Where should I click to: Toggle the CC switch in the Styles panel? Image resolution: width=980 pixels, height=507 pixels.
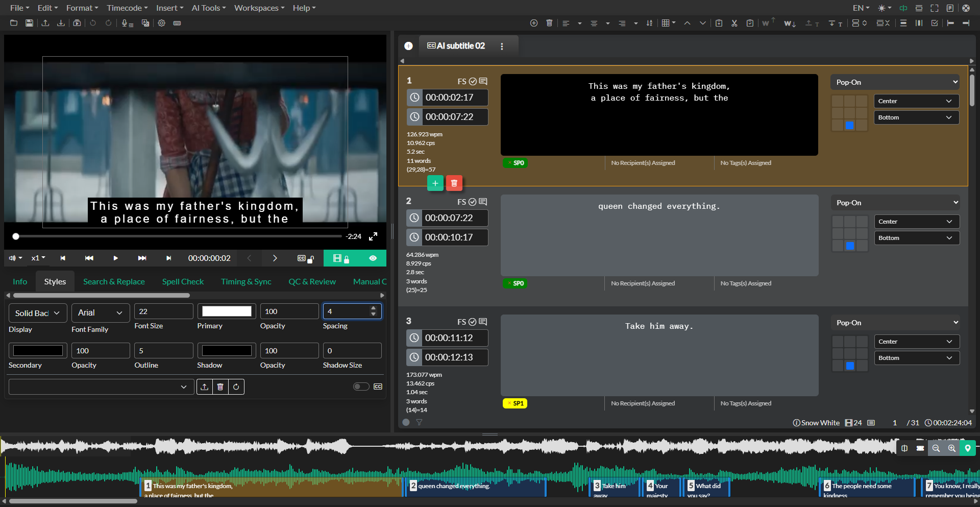pos(361,387)
